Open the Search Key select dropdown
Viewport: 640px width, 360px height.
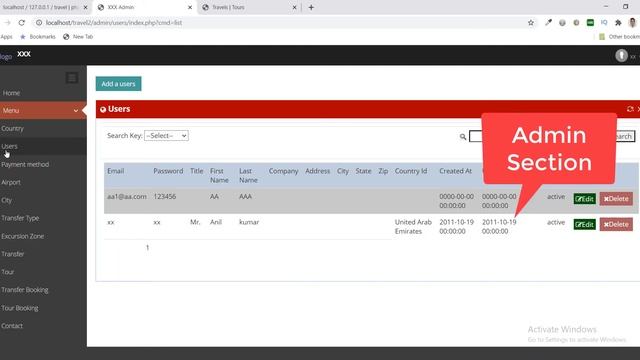(166, 136)
